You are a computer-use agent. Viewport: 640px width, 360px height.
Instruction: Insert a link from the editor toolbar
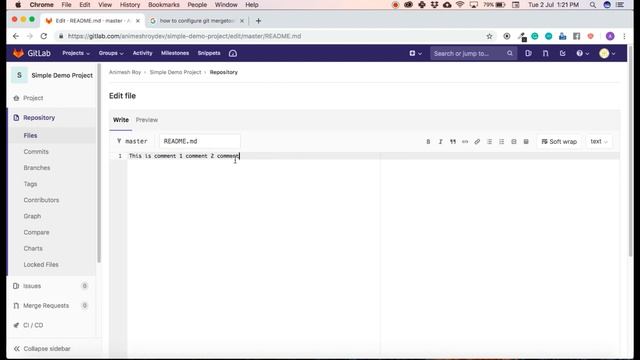(x=477, y=142)
